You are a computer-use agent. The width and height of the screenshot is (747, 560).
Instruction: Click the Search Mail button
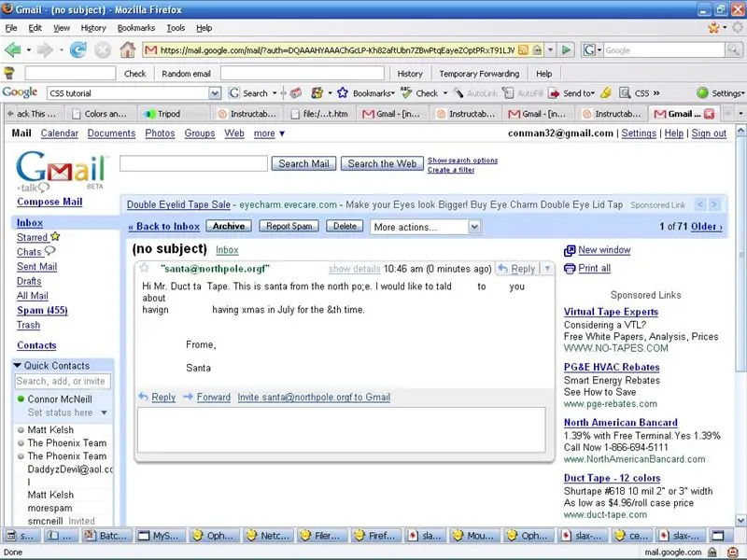point(304,164)
